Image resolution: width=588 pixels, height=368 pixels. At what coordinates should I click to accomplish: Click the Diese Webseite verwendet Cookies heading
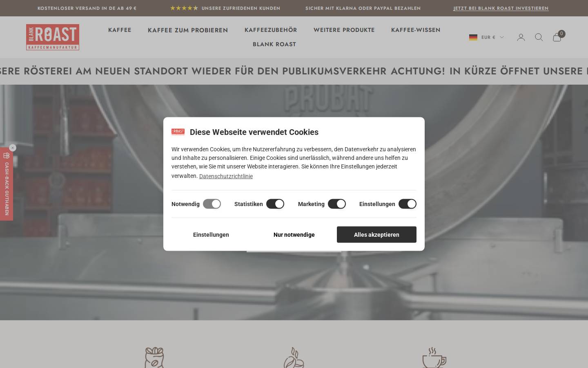(254, 132)
